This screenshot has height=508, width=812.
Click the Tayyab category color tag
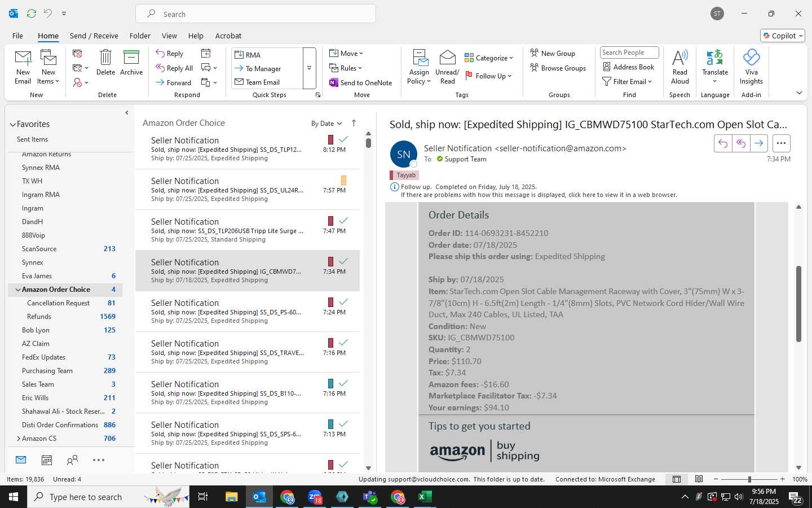click(x=404, y=175)
